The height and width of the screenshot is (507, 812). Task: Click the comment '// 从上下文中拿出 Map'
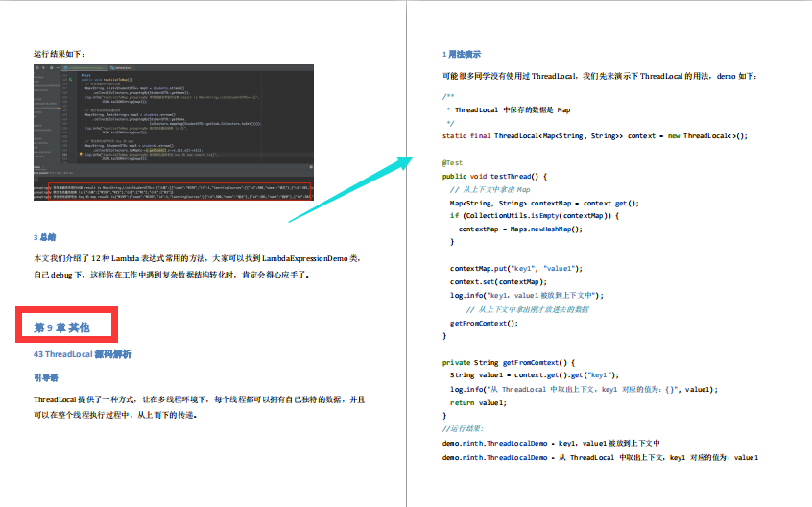coord(490,189)
